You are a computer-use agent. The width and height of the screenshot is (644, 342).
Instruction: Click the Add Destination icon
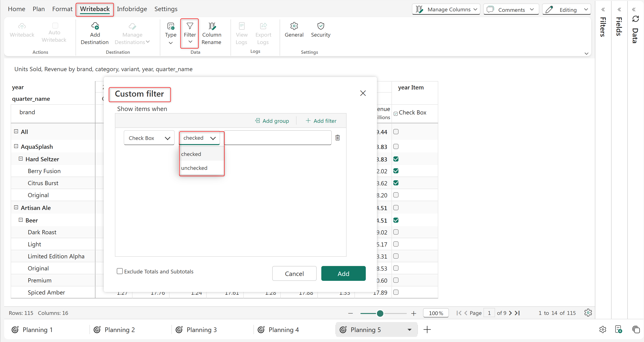click(95, 26)
